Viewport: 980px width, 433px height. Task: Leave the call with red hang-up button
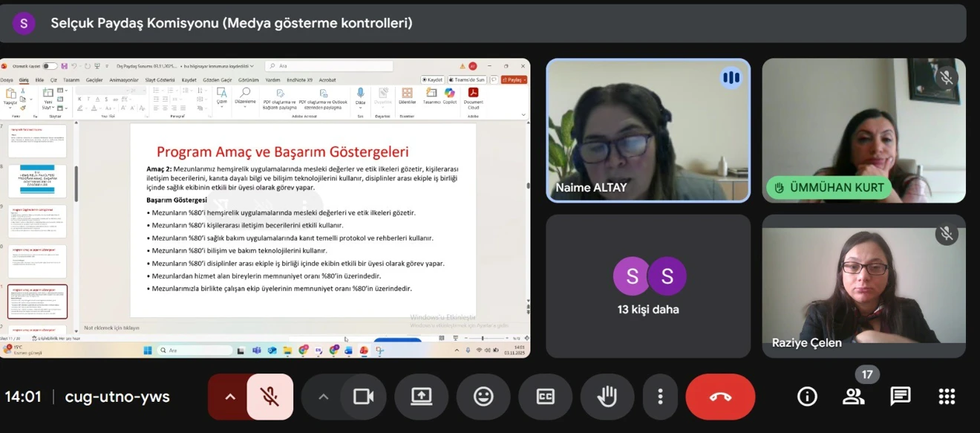[720, 397]
